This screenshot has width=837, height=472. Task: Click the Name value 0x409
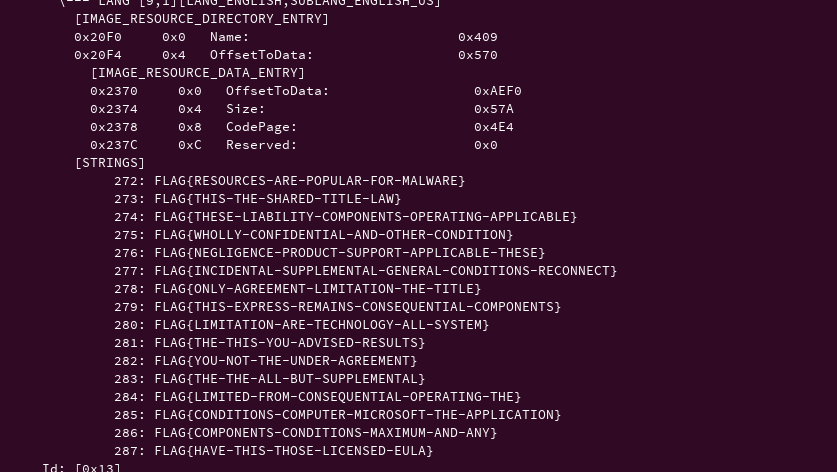click(478, 37)
